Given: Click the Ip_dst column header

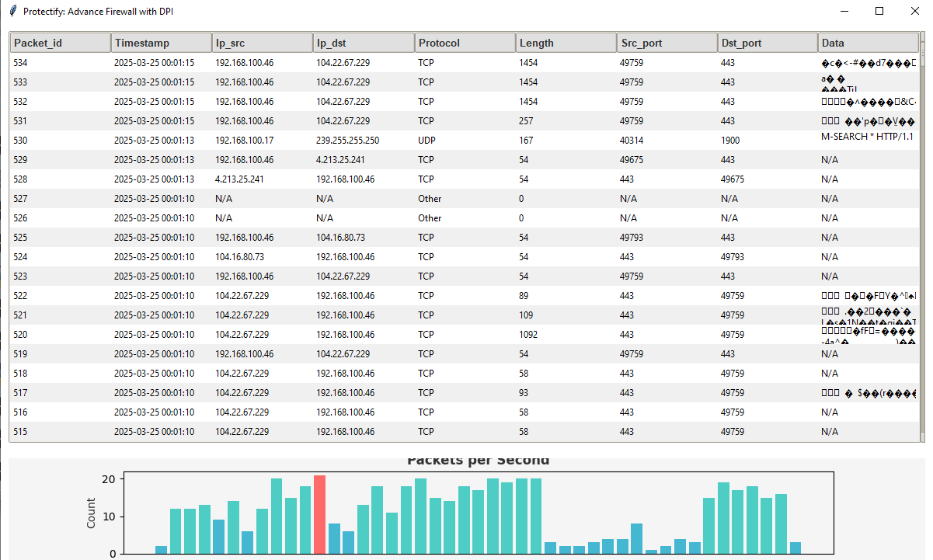Looking at the screenshot, I should [x=364, y=43].
